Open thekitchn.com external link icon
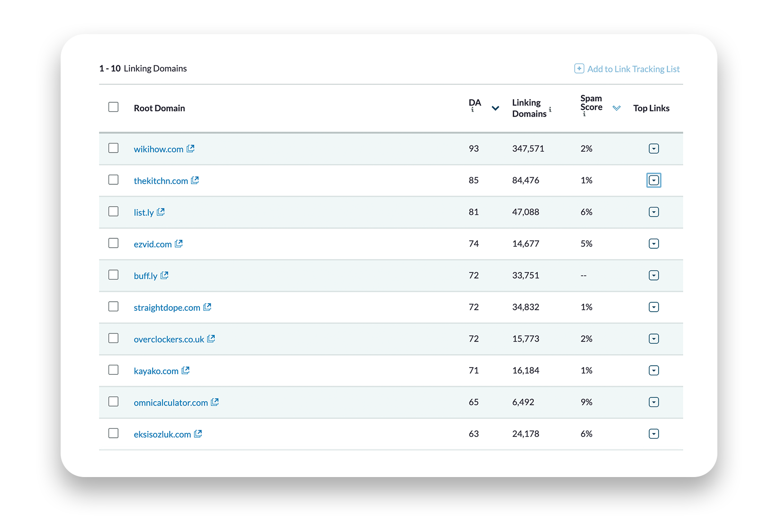The image size is (778, 532). point(195,180)
